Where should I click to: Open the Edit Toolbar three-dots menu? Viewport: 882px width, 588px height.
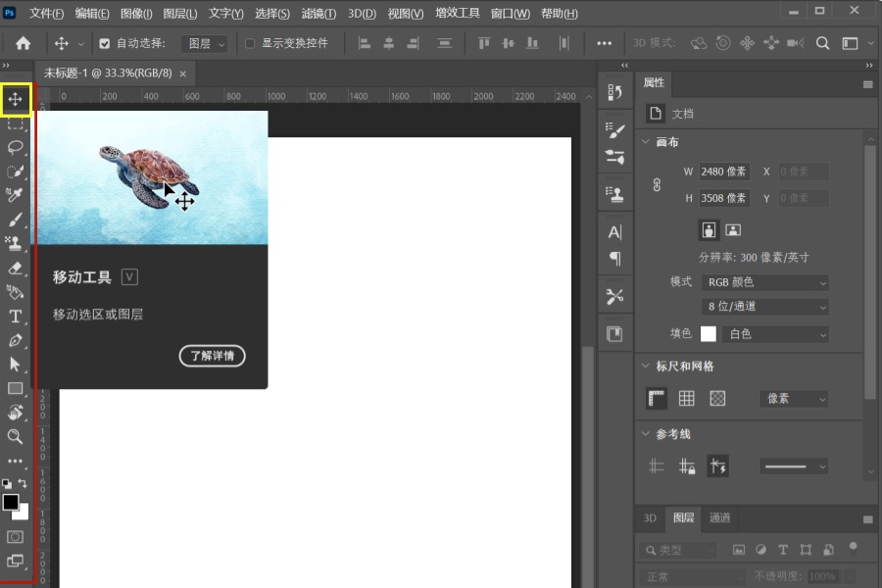[x=15, y=461]
